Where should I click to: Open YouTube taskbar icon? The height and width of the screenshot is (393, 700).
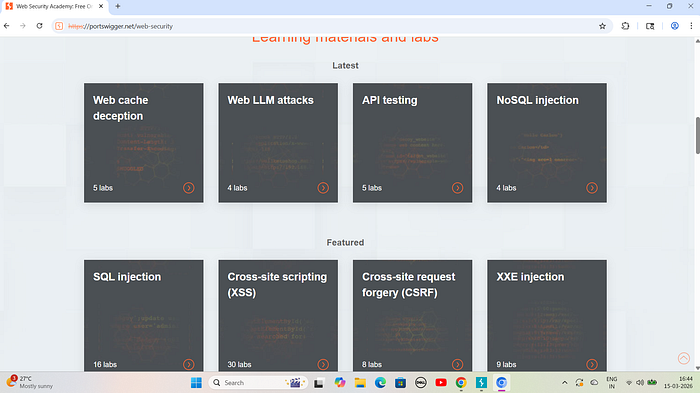[x=441, y=383]
